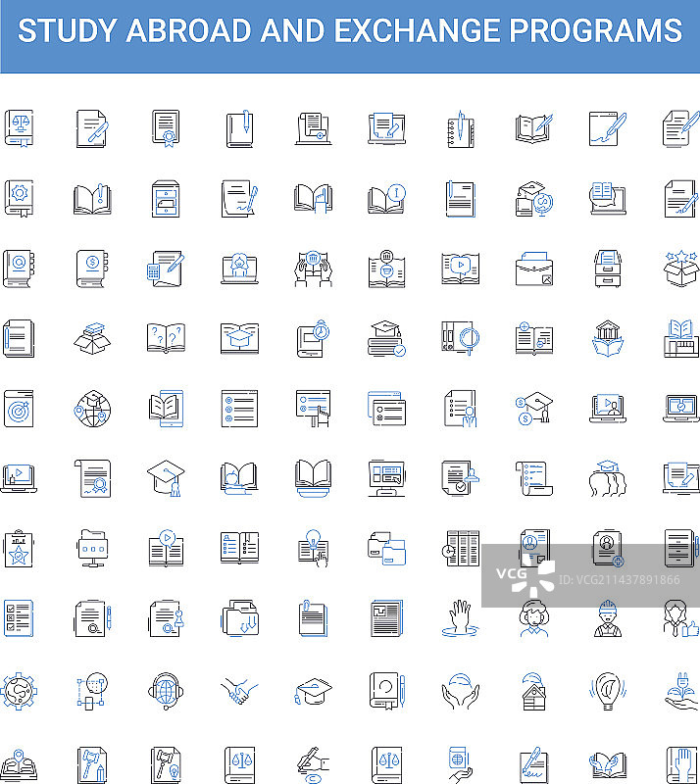The width and height of the screenshot is (700, 784).
Task: Select the target bullseye icon
Action: [19, 409]
